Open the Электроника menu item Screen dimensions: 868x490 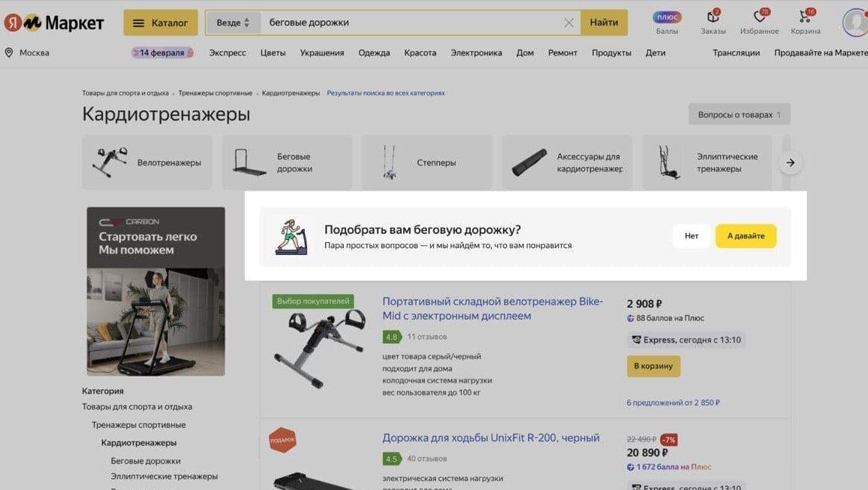click(x=476, y=53)
